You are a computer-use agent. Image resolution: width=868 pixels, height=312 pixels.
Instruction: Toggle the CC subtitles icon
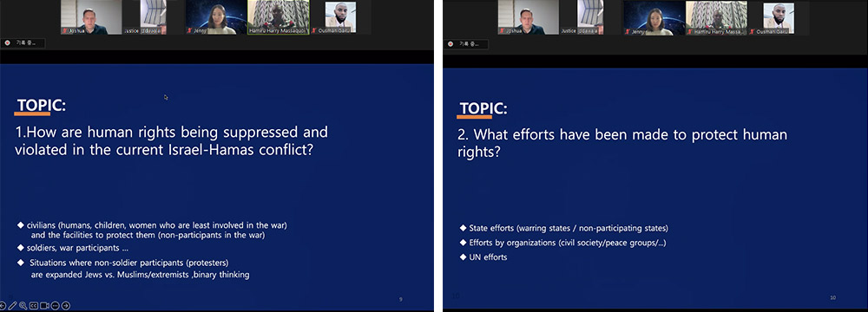[x=34, y=305]
